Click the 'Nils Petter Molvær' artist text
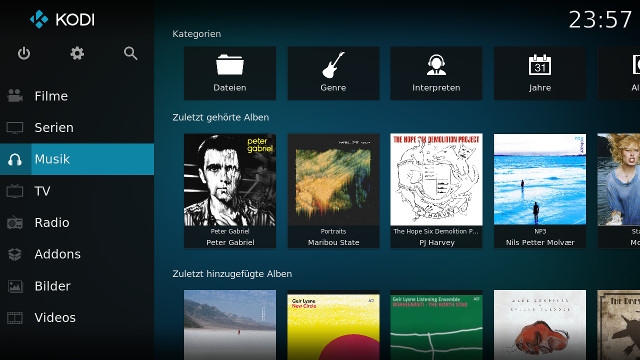 (540, 242)
